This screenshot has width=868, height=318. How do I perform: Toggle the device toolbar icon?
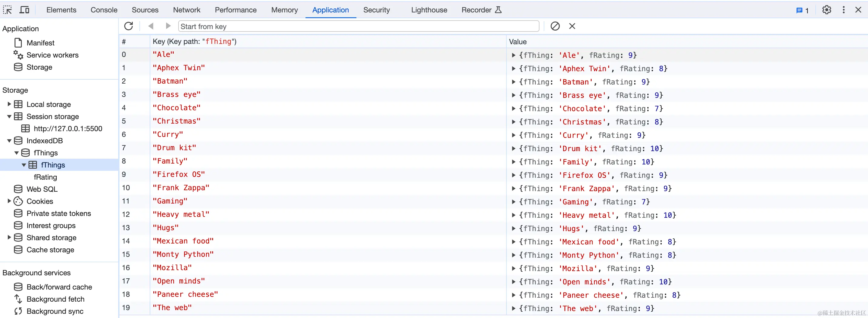24,10
